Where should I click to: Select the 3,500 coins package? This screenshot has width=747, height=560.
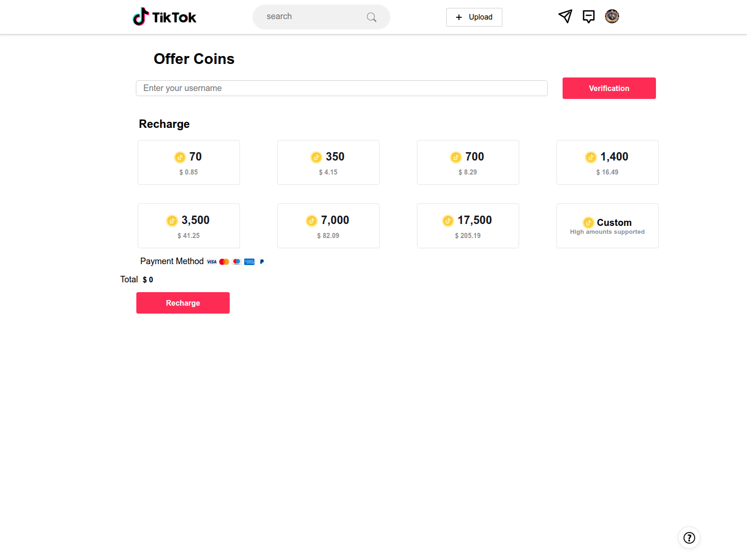point(189,226)
